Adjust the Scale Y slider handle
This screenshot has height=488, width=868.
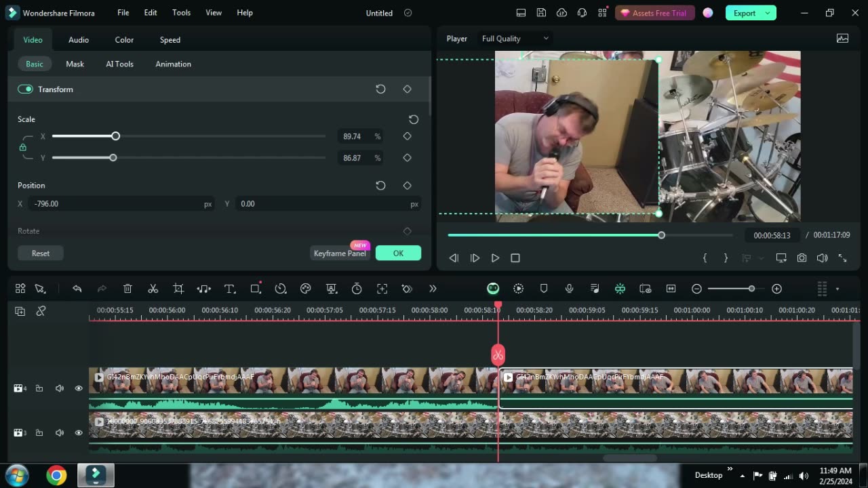(x=113, y=158)
